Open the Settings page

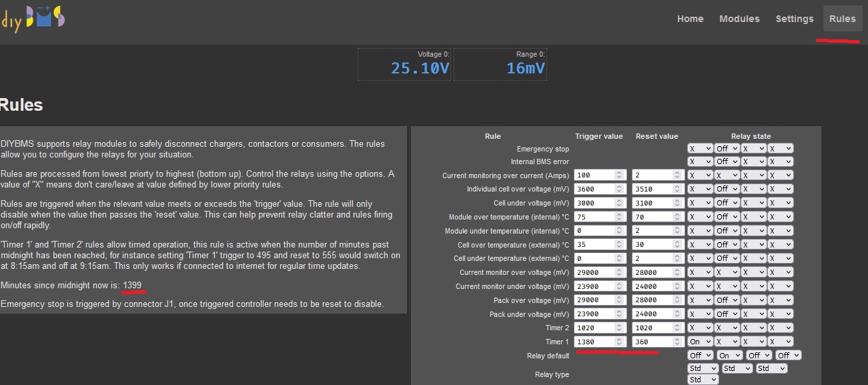tap(794, 19)
